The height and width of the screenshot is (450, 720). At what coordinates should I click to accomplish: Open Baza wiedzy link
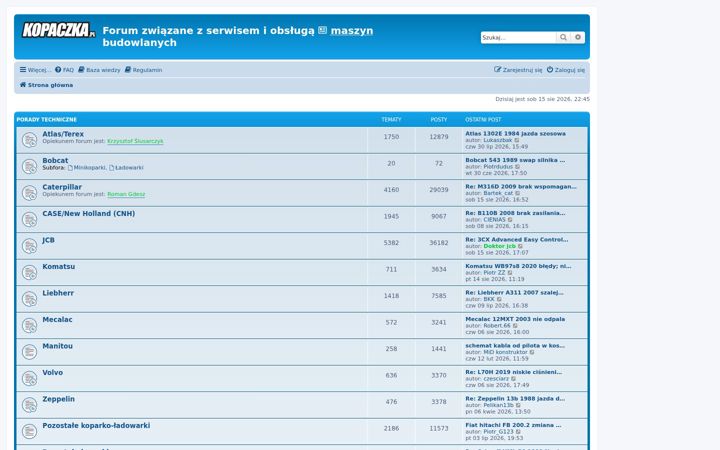(99, 70)
